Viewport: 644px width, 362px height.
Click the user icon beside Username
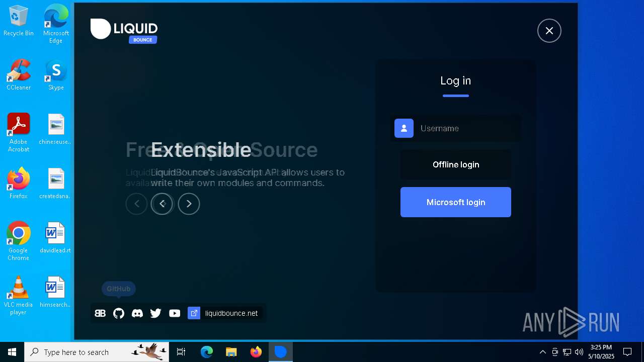[x=404, y=128]
